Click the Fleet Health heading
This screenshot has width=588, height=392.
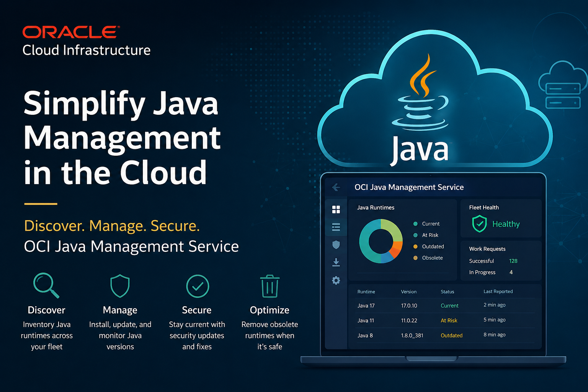[x=484, y=207]
